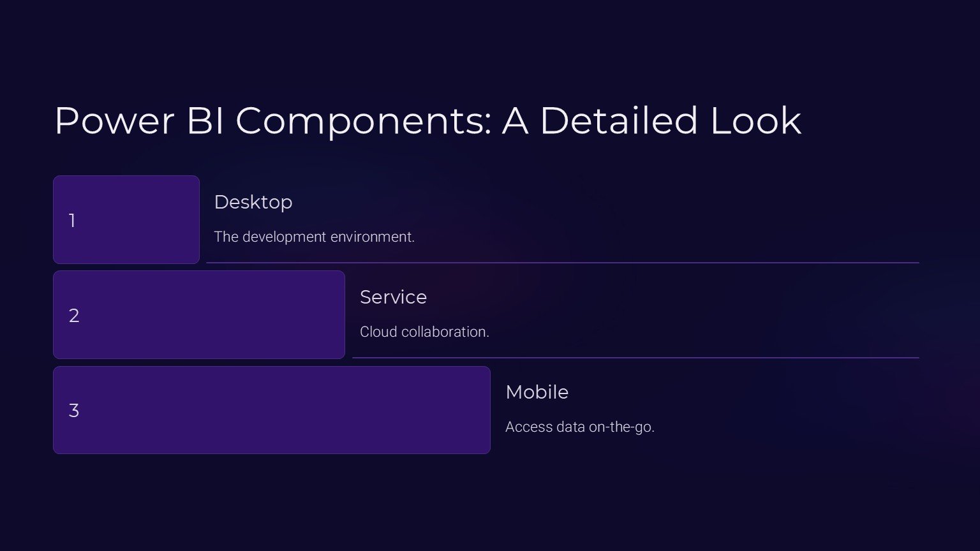Select the divider line beneath the Service section
The width and height of the screenshot is (980, 551).
[x=635, y=358]
